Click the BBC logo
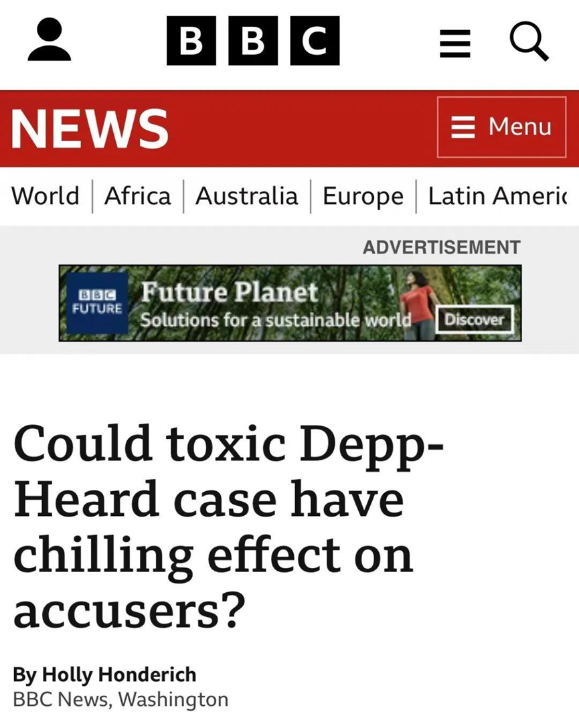This screenshot has height=728, width=579. 253,40
